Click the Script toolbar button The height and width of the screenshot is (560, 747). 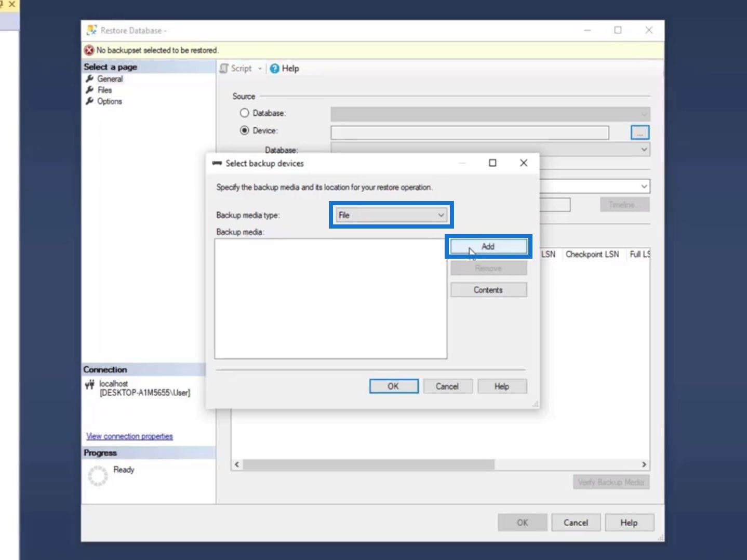(236, 68)
